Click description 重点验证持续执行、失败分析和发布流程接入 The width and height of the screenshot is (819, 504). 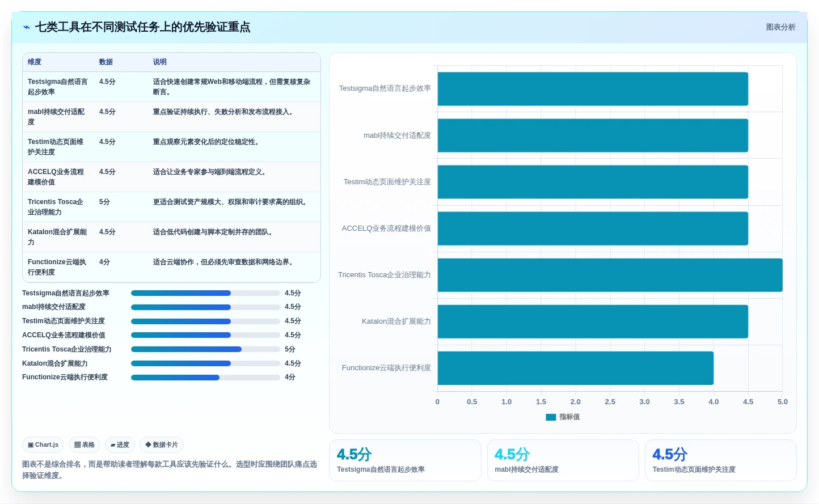[225, 112]
